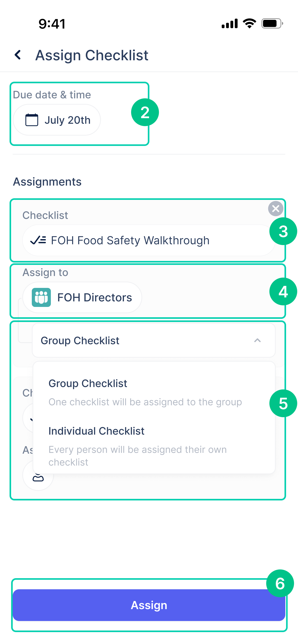298x644 pixels.
Task: Open the due date calendar icon
Action: pos(32,120)
